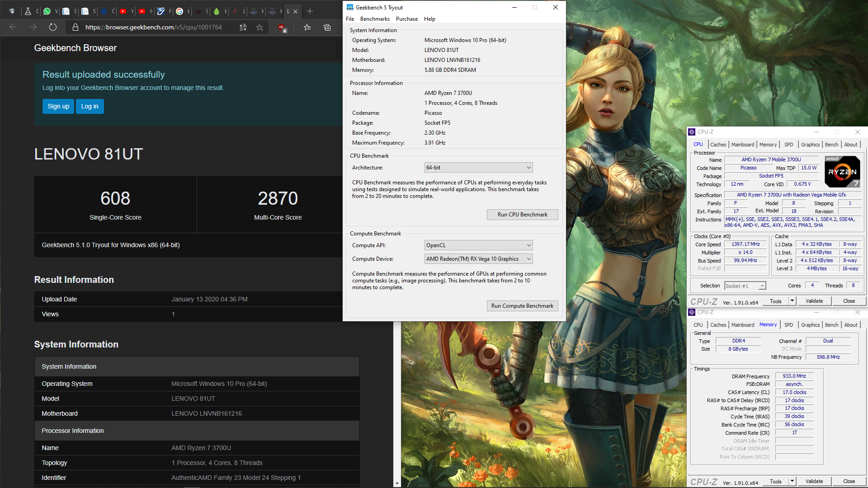Open Graphics tab in upper CPU-Z window
This screenshot has height=488, width=868.
810,145
